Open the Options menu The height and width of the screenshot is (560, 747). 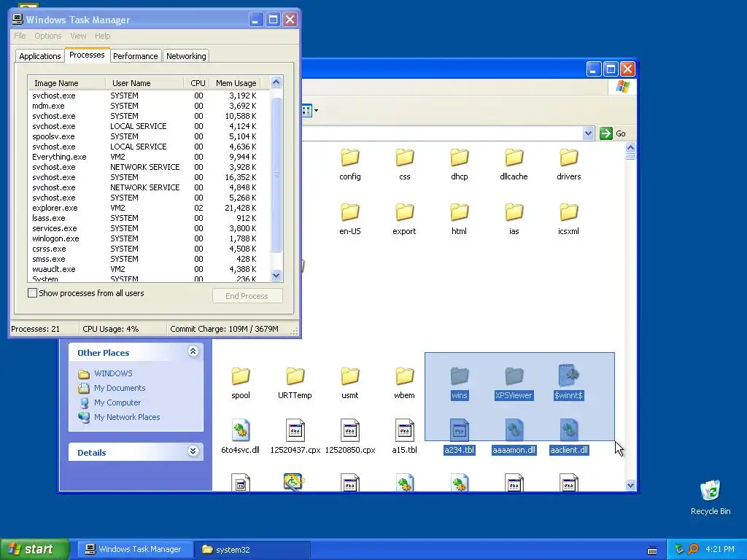pos(48,36)
